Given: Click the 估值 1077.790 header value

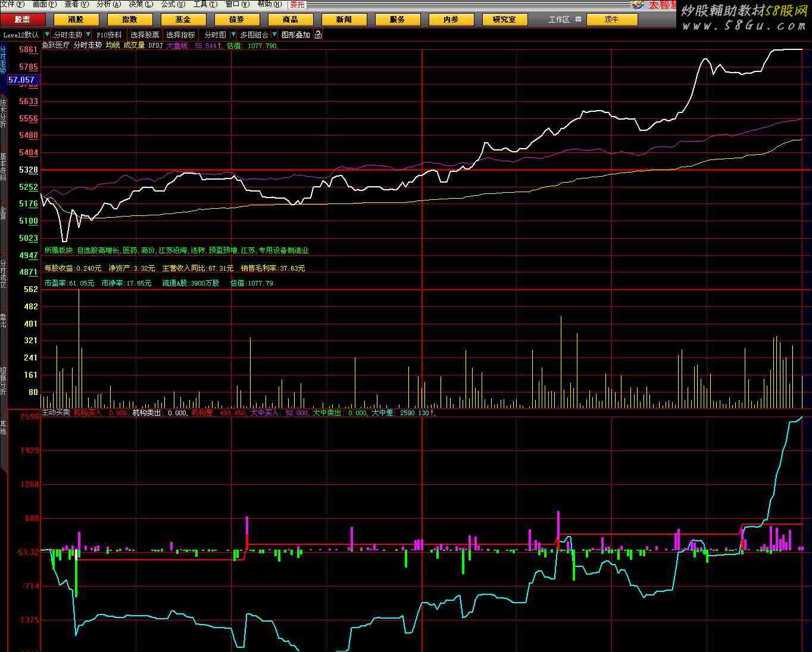Looking at the screenshot, I should pos(252,45).
